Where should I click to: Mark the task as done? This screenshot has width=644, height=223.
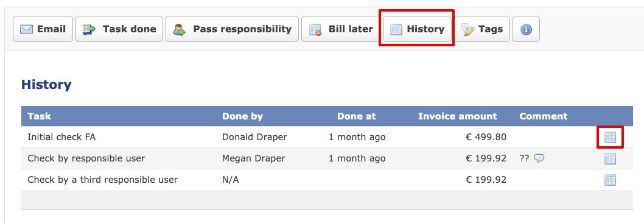[x=119, y=29]
